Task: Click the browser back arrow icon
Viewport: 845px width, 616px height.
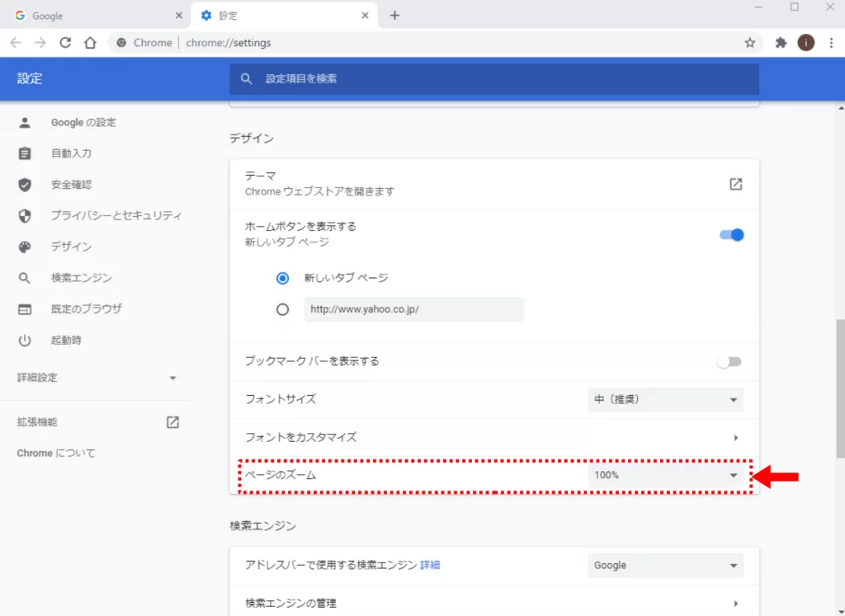Action: [16, 43]
